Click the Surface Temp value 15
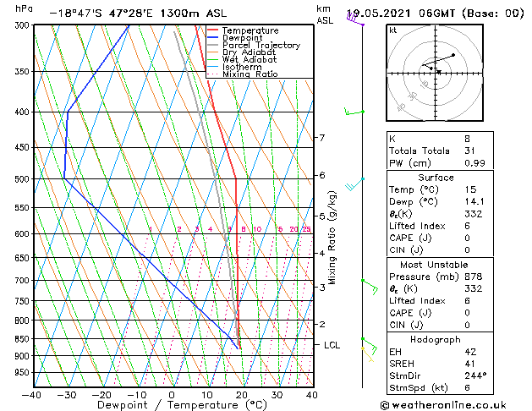Screen dimensions: 532x411 click(x=470, y=189)
